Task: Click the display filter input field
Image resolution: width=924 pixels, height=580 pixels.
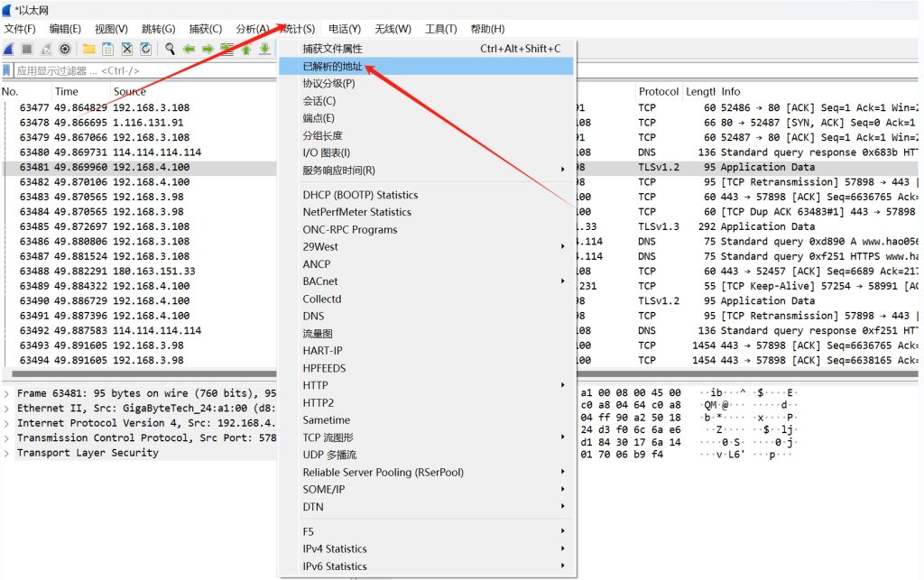Action: coord(145,70)
